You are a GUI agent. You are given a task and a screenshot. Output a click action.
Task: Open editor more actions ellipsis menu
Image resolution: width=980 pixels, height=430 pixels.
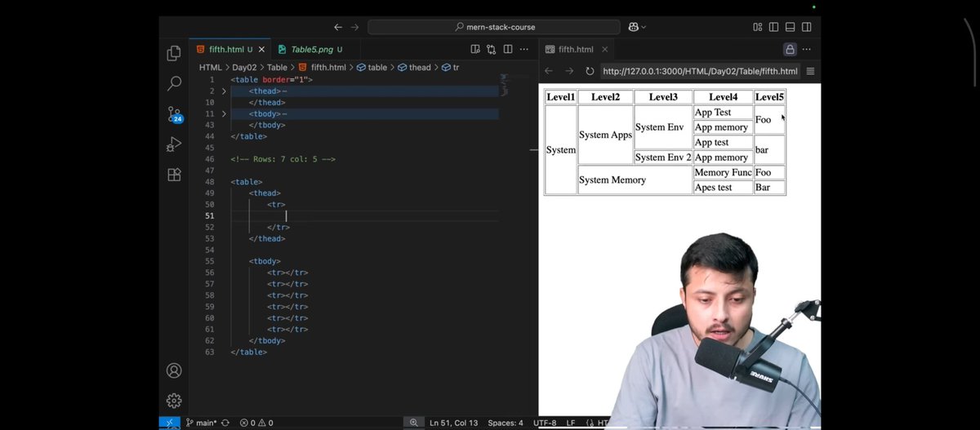525,50
